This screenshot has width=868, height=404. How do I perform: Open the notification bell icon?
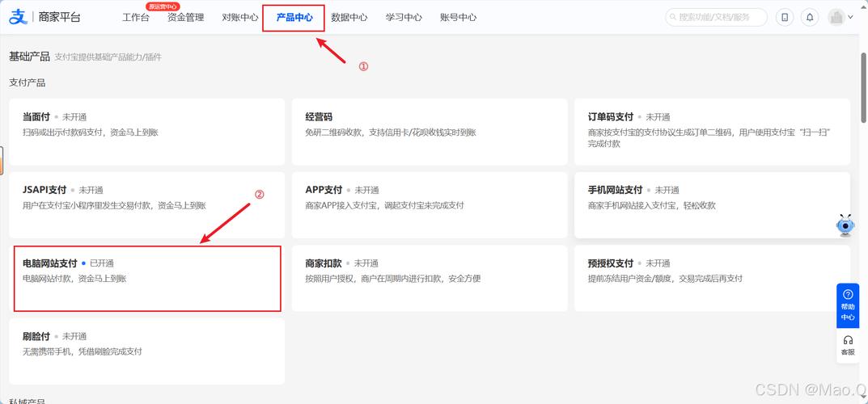(810, 17)
